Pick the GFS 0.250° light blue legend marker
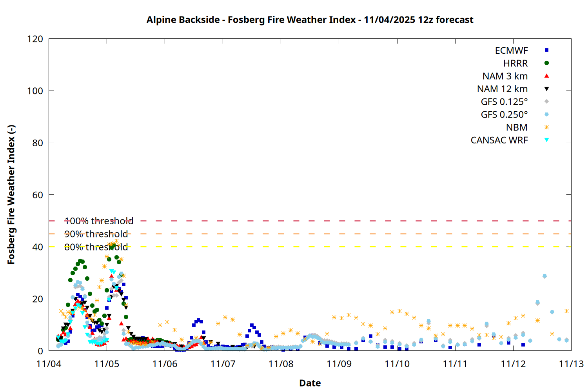The height and width of the screenshot is (392, 588). pos(546,114)
